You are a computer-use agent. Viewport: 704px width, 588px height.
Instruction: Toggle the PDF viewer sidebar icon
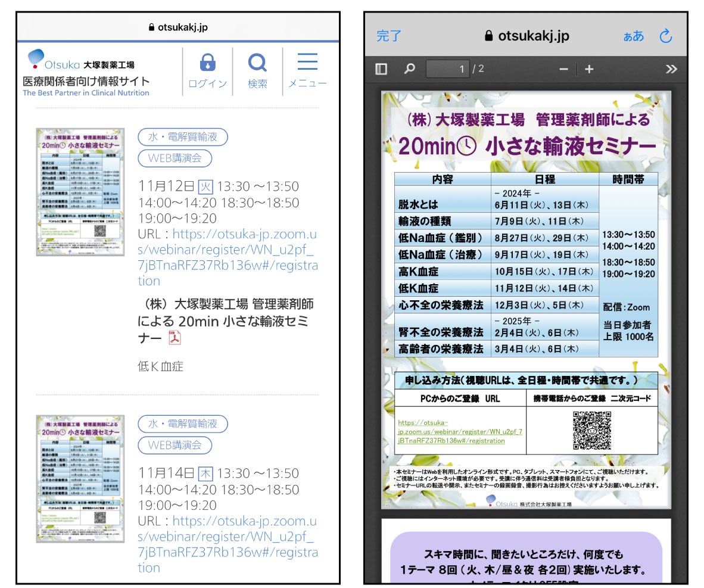coord(381,69)
